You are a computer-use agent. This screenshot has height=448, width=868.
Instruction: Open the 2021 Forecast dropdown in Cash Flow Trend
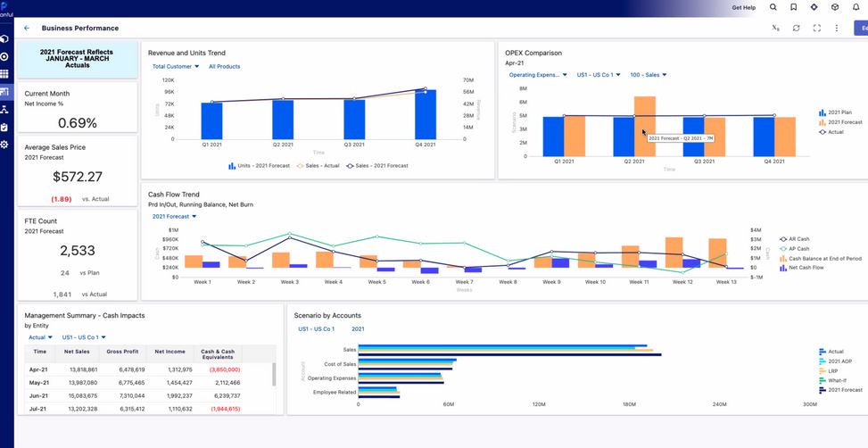(x=174, y=217)
